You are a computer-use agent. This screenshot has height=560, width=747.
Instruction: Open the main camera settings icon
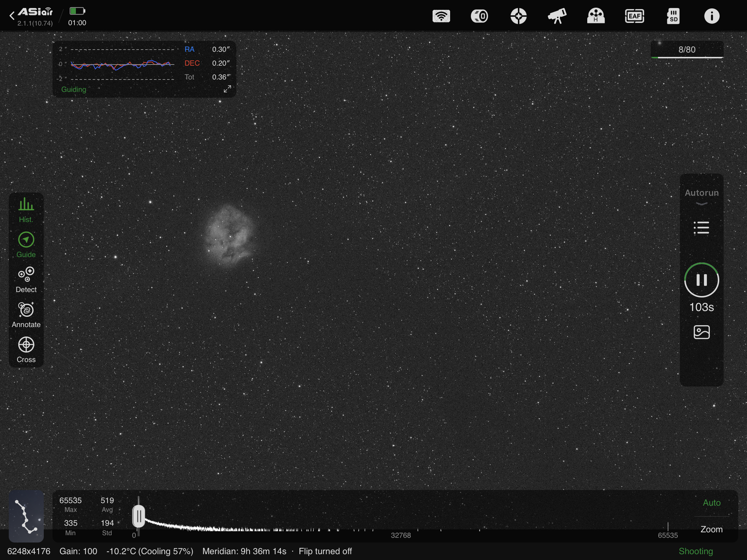[x=480, y=16]
